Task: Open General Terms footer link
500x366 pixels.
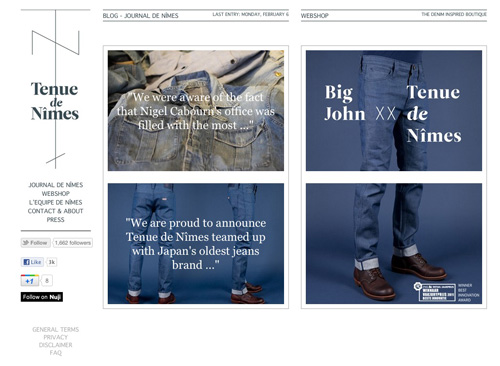Action: [x=56, y=329]
